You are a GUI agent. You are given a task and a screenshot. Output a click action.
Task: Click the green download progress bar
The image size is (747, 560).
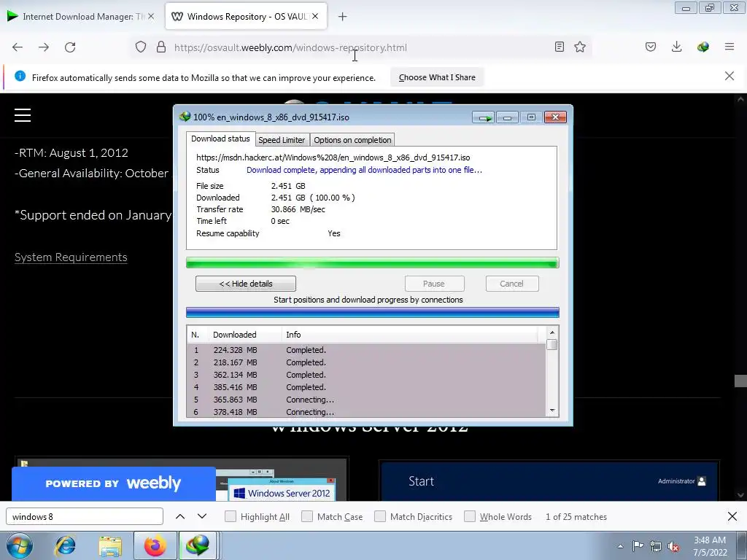372,262
